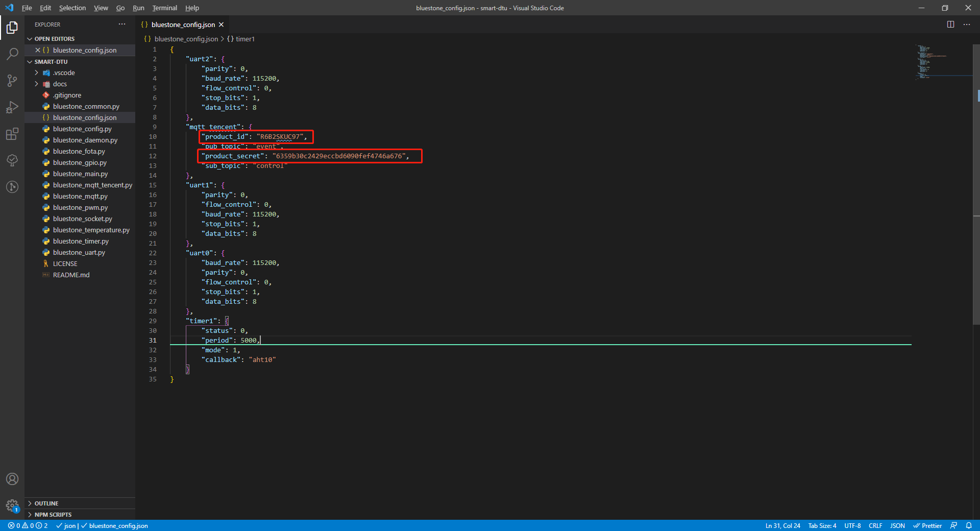Click the Prettier status bar button
The image size is (980, 531).
(927, 525)
